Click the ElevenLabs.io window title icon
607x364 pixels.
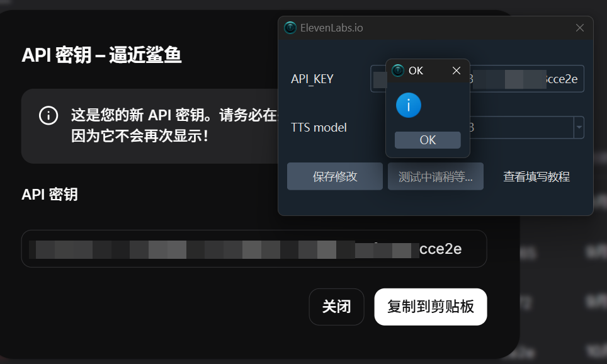click(290, 28)
